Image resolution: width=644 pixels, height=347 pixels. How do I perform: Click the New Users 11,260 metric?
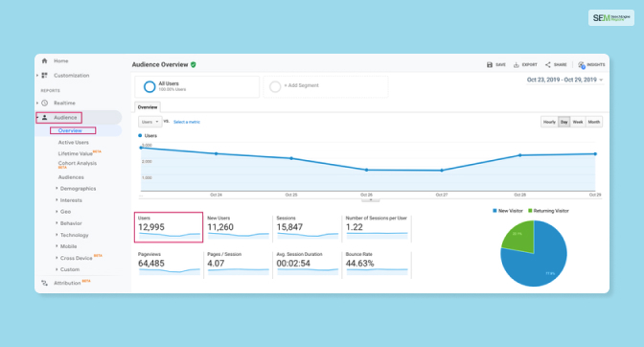tap(238, 227)
